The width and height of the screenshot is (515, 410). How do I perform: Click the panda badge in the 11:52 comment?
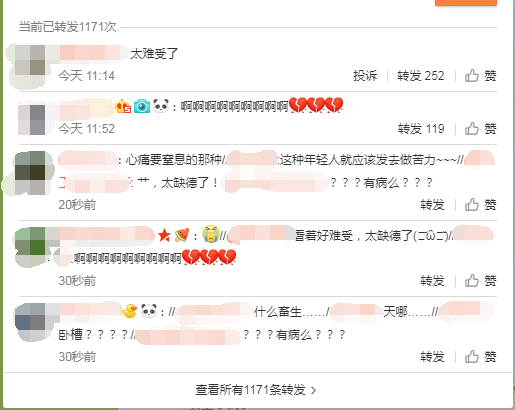click(x=161, y=106)
